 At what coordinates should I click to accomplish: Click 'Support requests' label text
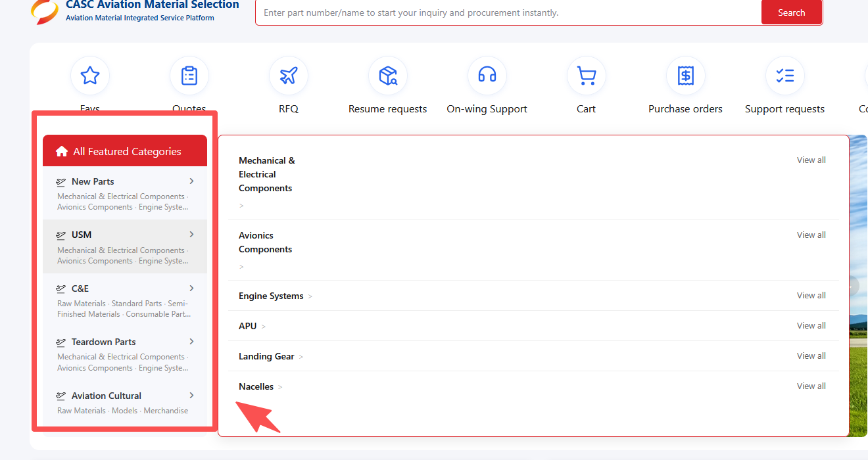(785, 109)
